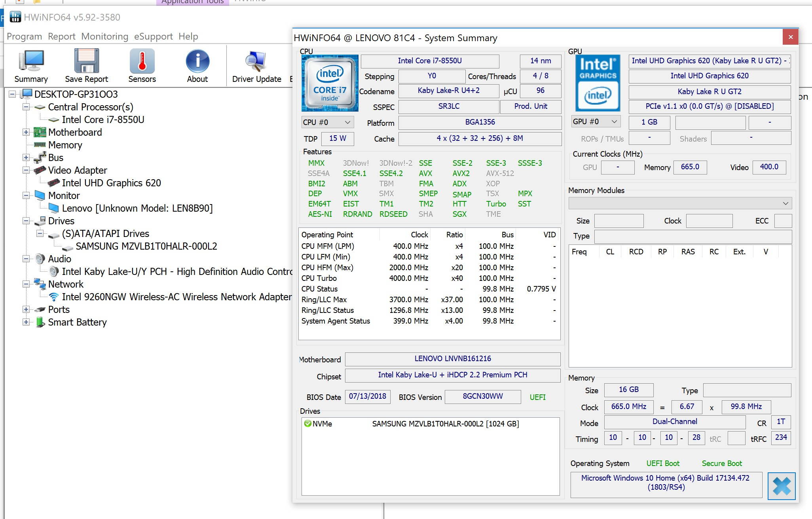The width and height of the screenshot is (812, 519).
Task: Collapse the Central Processor(s) node
Action: tap(26, 107)
